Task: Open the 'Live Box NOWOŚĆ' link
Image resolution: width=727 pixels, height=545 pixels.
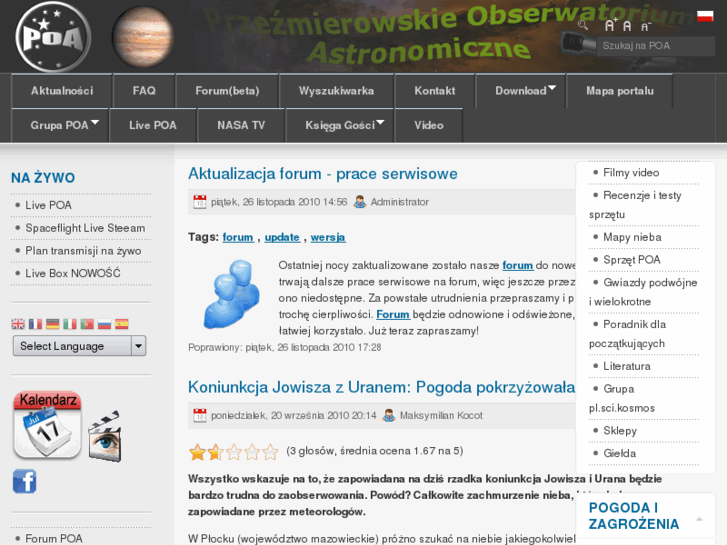Action: pyautogui.click(x=73, y=273)
